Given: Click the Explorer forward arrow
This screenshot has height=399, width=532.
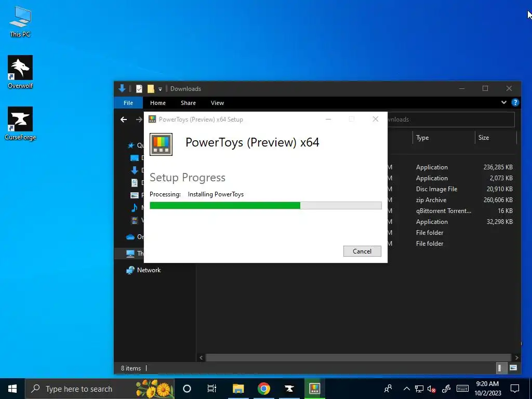Looking at the screenshot, I should pyautogui.click(x=139, y=119).
